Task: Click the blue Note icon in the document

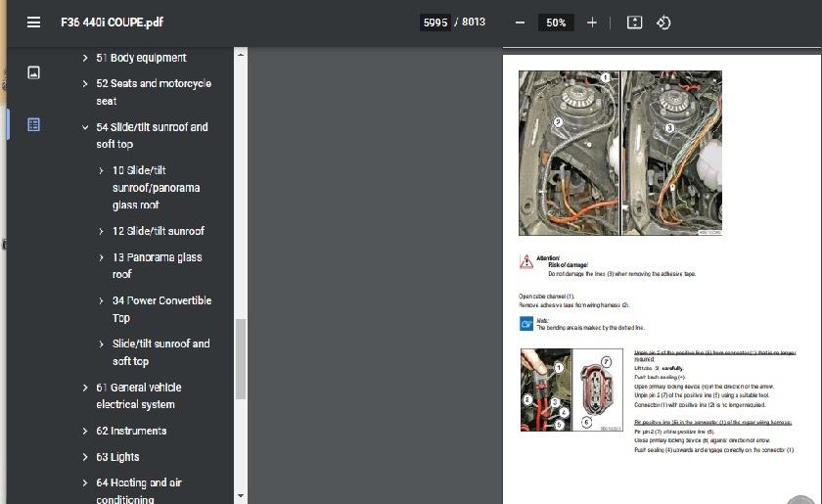Action: [526, 324]
